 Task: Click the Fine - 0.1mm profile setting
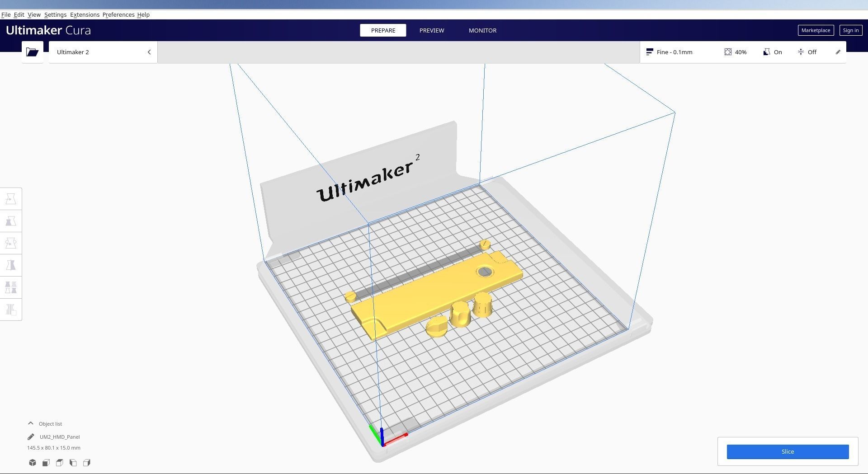(x=669, y=52)
